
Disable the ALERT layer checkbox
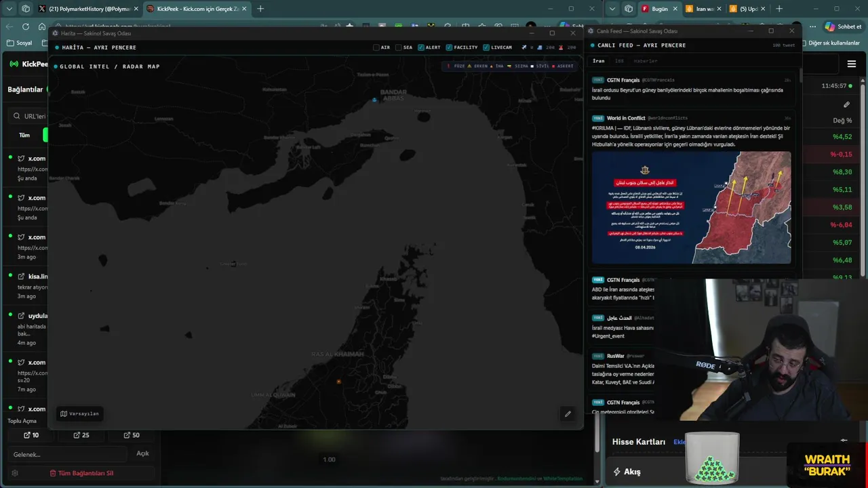421,47
